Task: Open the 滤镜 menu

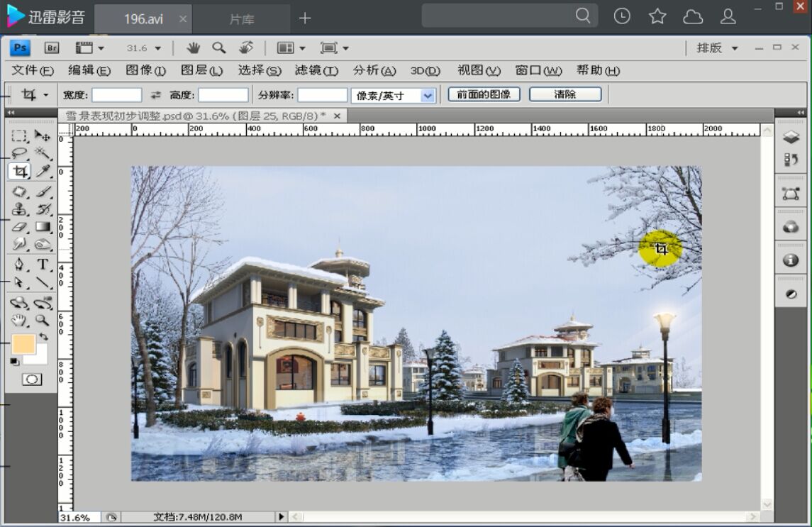Action: coord(316,71)
